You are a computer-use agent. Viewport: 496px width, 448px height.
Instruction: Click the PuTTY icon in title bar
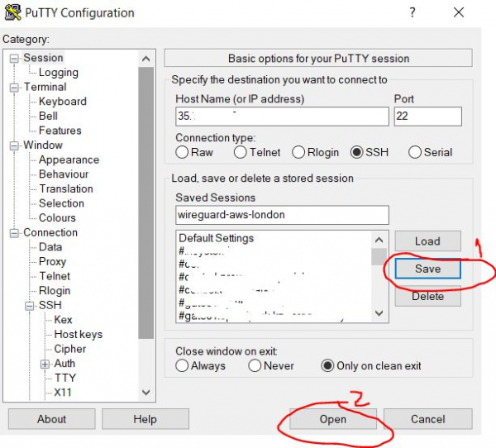(x=14, y=13)
